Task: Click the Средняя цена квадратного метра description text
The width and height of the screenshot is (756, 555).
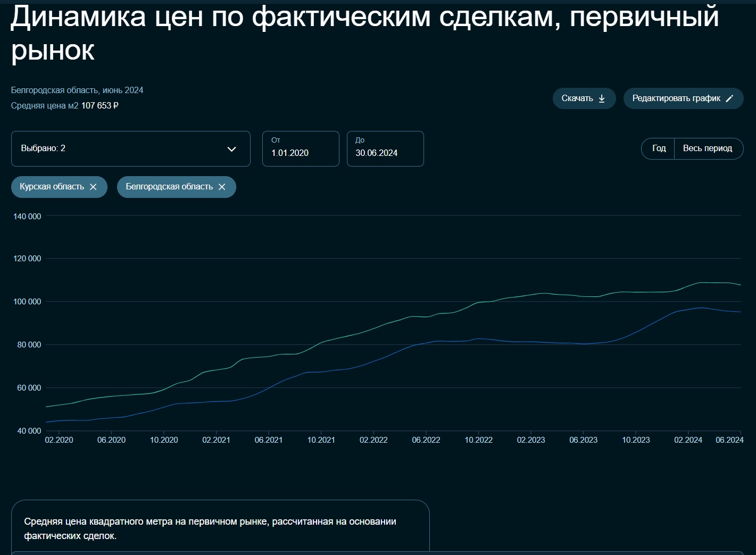Action: tap(210, 529)
